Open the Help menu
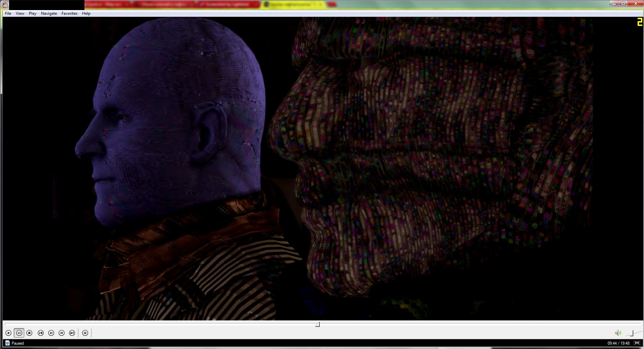This screenshot has height=349, width=644. click(x=86, y=13)
